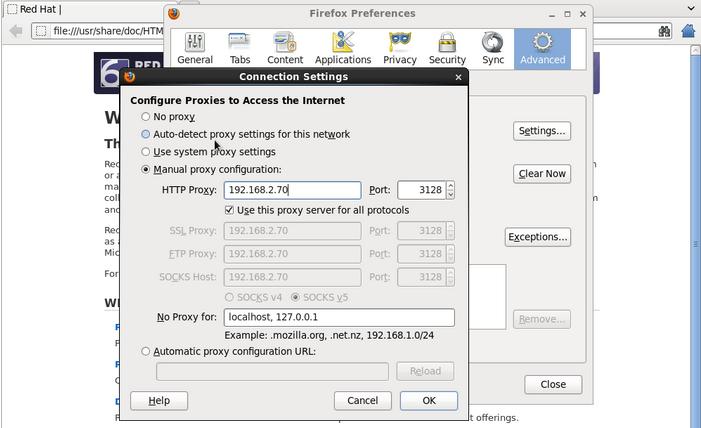
Task: Click the automatic proxy configuration URL field
Action: (272, 371)
